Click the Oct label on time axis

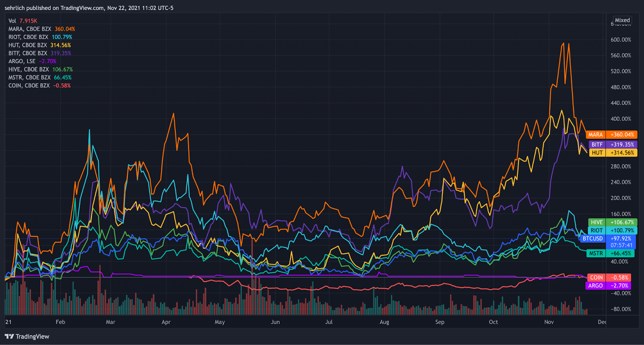[493, 322]
